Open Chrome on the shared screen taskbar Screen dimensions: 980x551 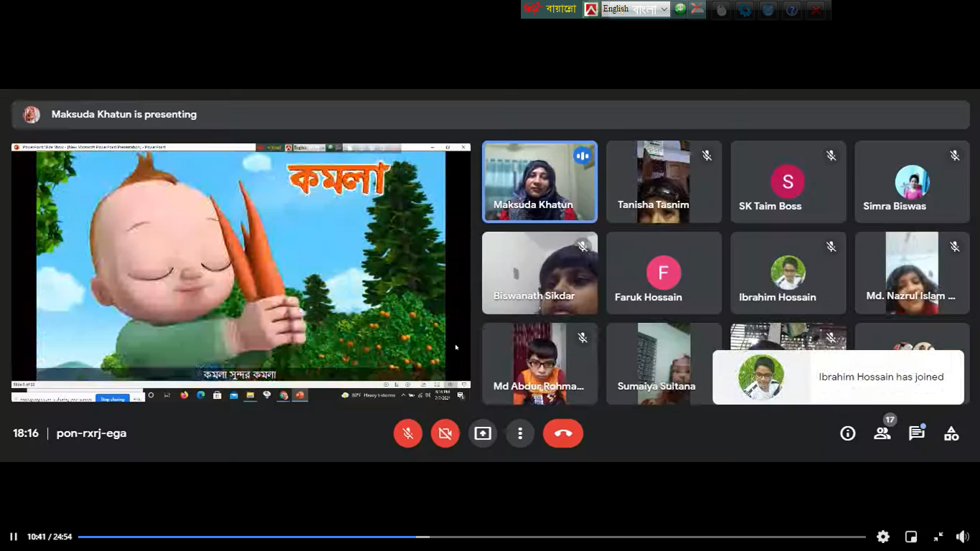point(283,395)
